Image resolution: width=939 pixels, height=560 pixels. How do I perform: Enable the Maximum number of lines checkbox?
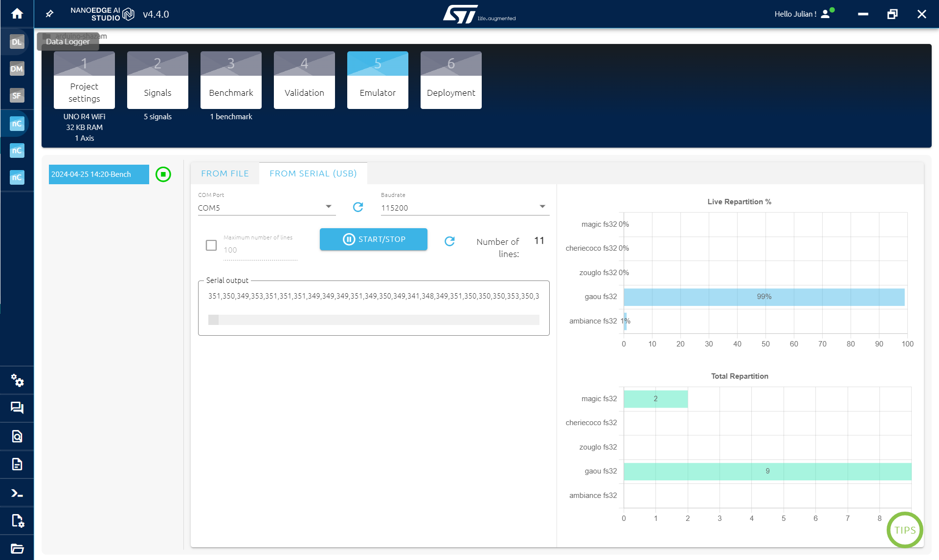(x=211, y=245)
